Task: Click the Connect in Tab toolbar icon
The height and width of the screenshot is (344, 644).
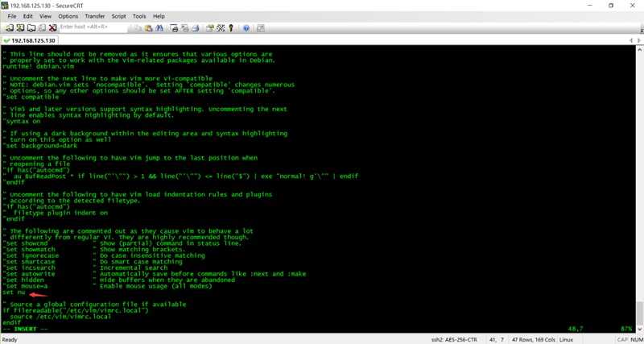Action: [x=31, y=28]
